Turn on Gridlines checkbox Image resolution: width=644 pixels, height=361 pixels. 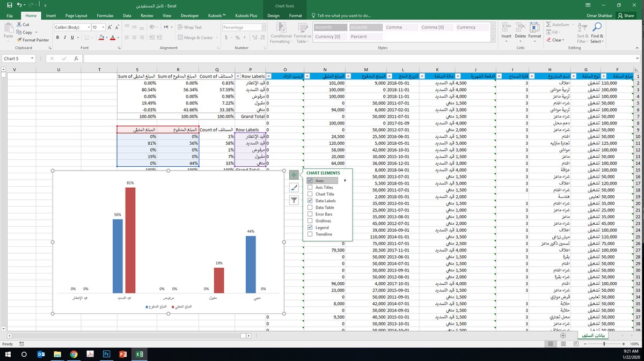pyautogui.click(x=310, y=221)
